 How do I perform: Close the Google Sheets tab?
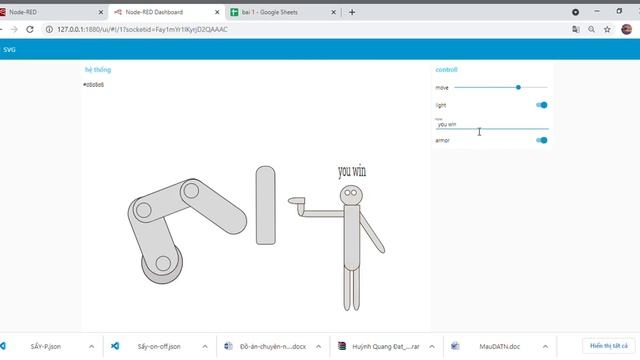(x=333, y=12)
